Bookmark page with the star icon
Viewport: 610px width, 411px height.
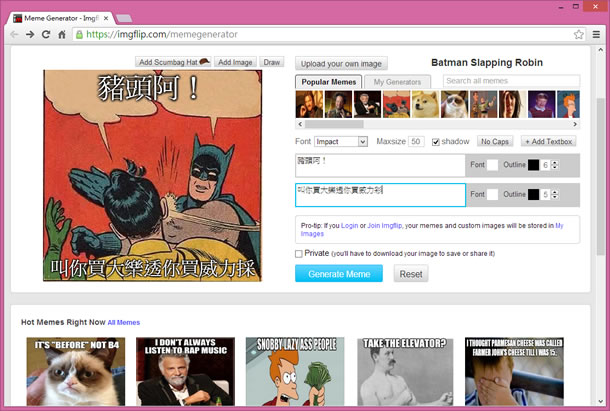(579, 34)
